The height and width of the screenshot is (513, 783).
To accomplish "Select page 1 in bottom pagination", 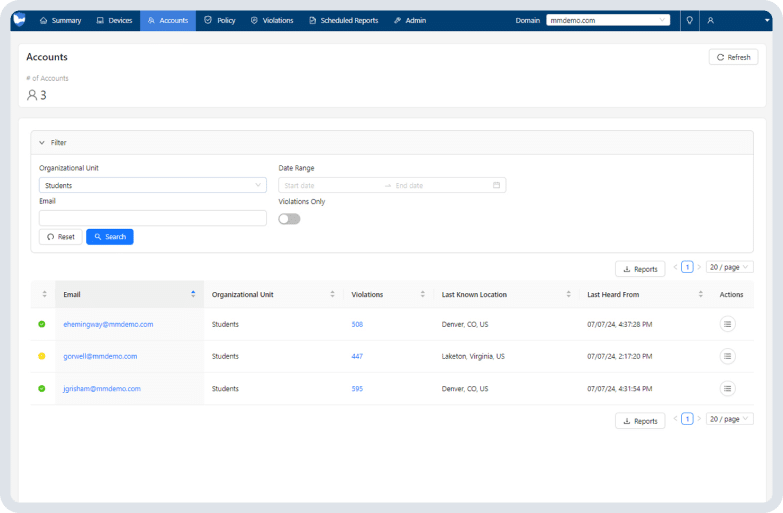I will click(687, 419).
